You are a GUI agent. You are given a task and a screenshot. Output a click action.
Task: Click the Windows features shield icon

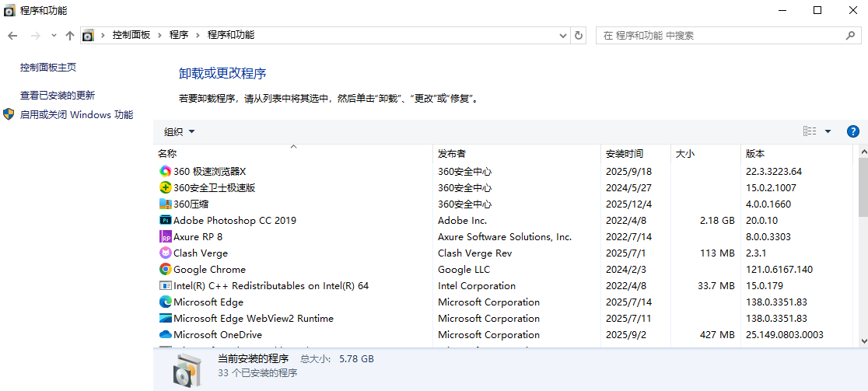click(9, 115)
